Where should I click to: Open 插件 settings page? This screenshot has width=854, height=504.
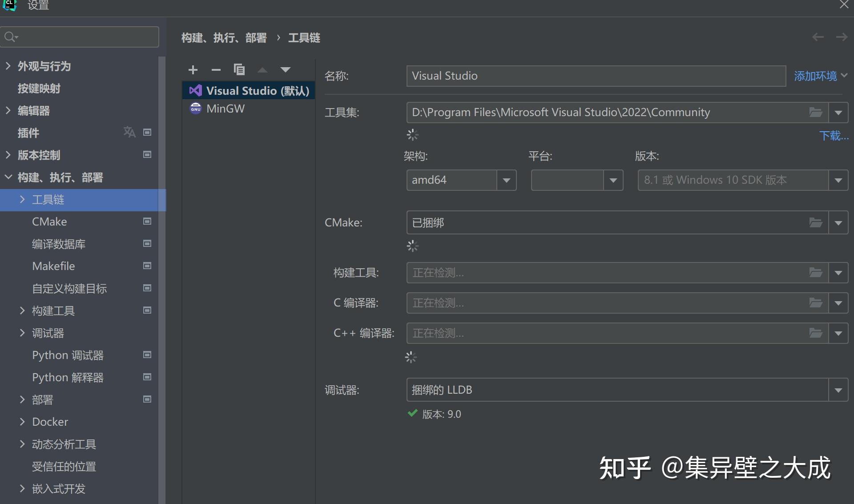[28, 133]
